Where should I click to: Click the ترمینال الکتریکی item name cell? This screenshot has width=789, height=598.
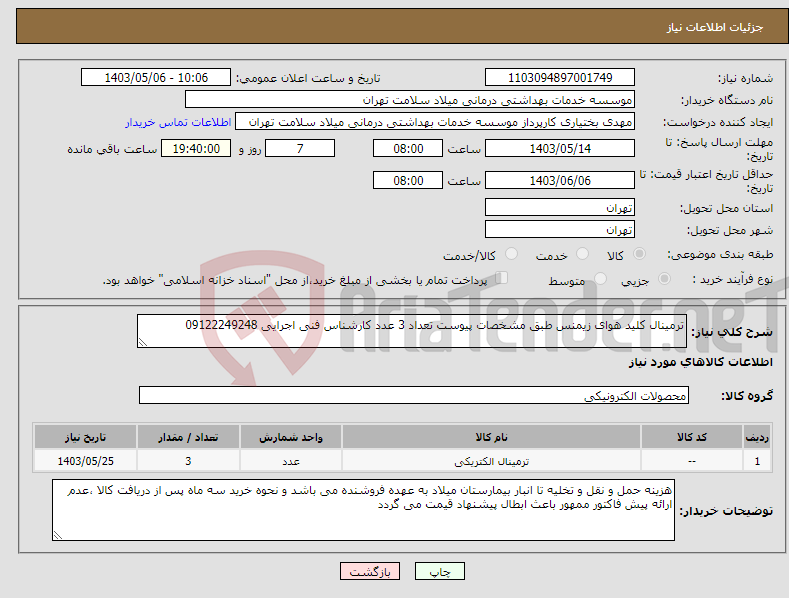point(492,461)
